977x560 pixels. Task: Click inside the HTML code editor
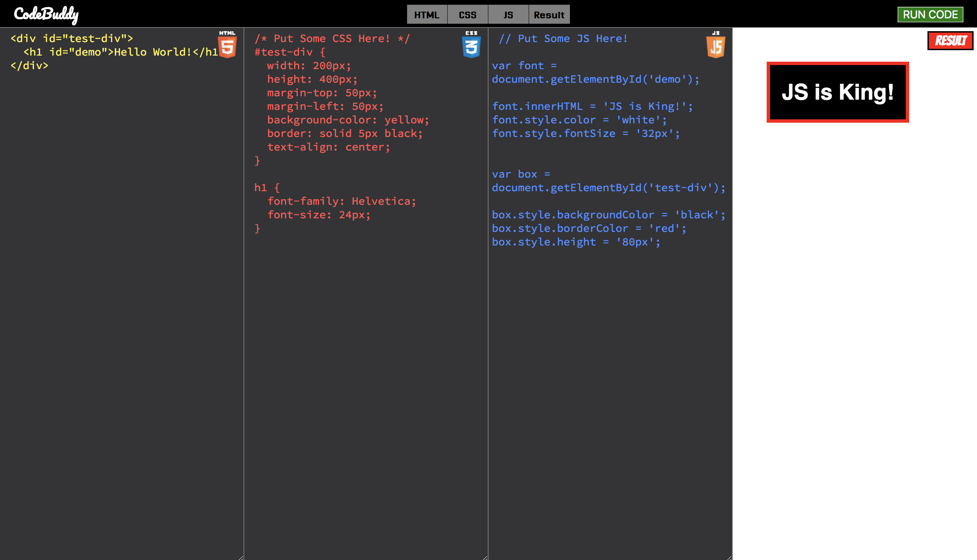pyautogui.click(x=115, y=231)
